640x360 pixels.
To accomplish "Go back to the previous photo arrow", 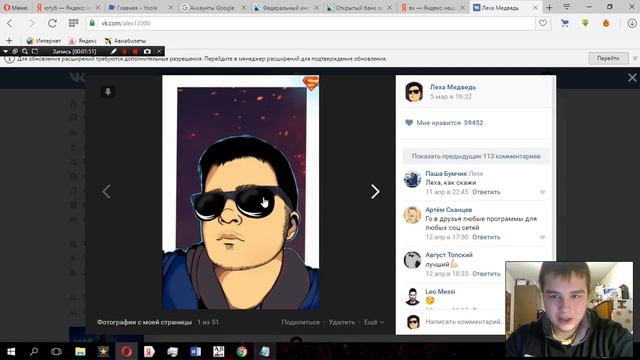I will pyautogui.click(x=107, y=191).
